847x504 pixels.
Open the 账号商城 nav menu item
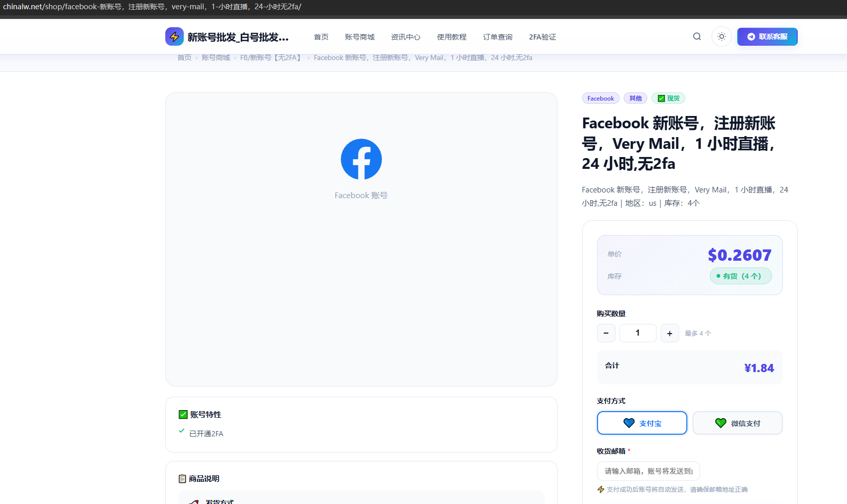click(359, 37)
